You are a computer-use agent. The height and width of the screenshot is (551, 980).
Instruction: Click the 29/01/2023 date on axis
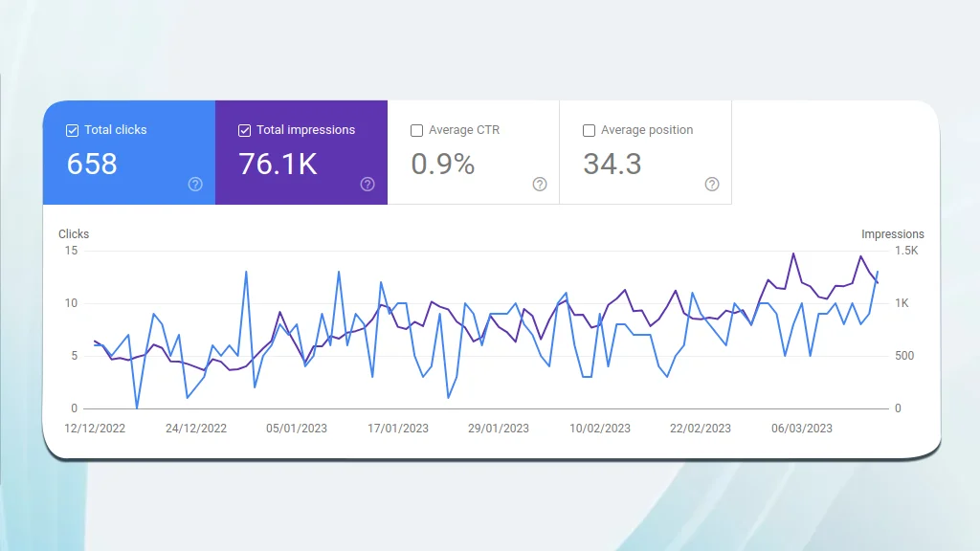click(x=499, y=429)
